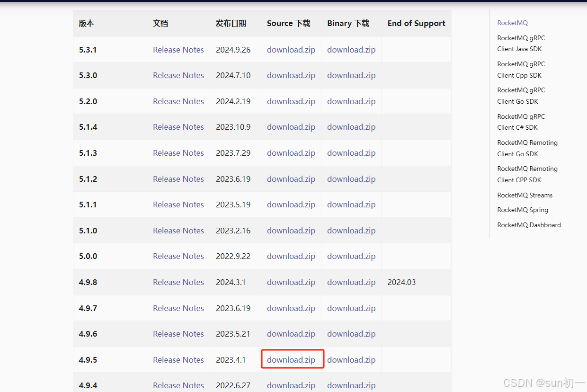The image size is (587, 392).
Task: Open Release Notes for version 5.3.1
Action: (178, 49)
